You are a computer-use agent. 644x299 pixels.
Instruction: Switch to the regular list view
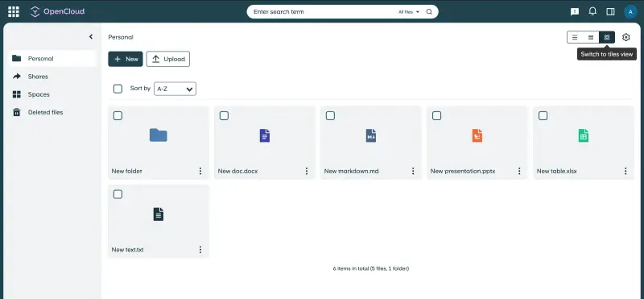[x=575, y=37]
